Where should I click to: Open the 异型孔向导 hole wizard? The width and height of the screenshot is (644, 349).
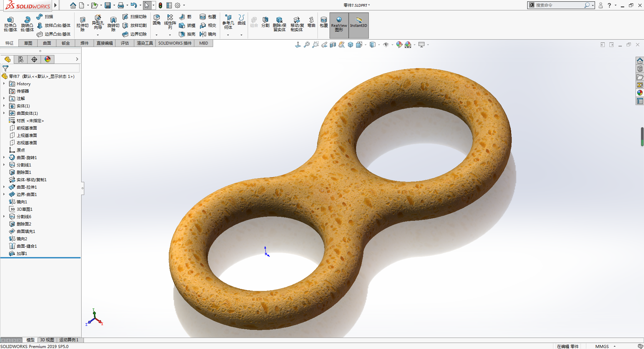[x=98, y=22]
